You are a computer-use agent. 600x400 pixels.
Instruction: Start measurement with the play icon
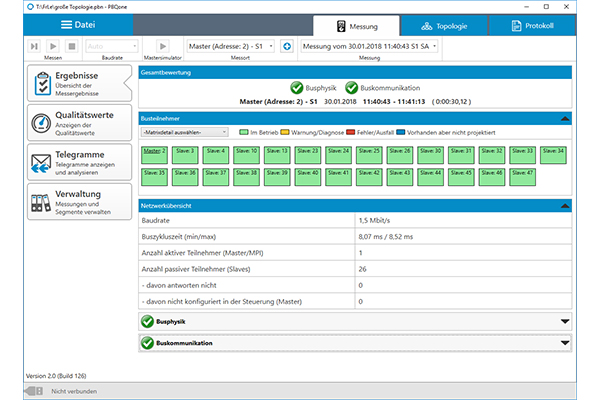(53, 46)
